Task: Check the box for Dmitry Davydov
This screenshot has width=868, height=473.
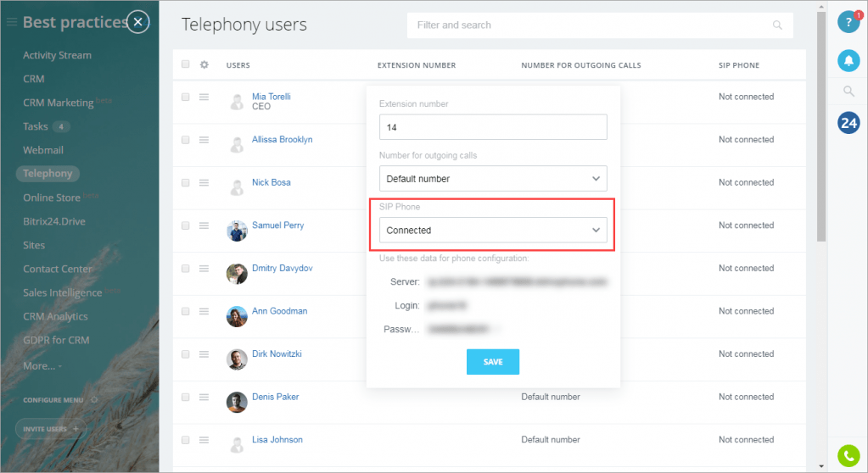Action: pyautogui.click(x=186, y=269)
